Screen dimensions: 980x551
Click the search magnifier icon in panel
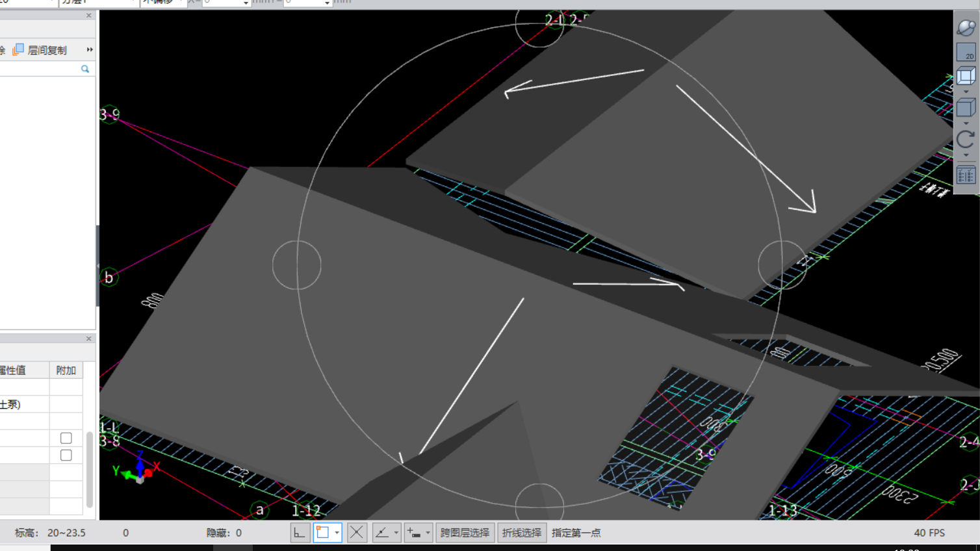click(x=85, y=69)
